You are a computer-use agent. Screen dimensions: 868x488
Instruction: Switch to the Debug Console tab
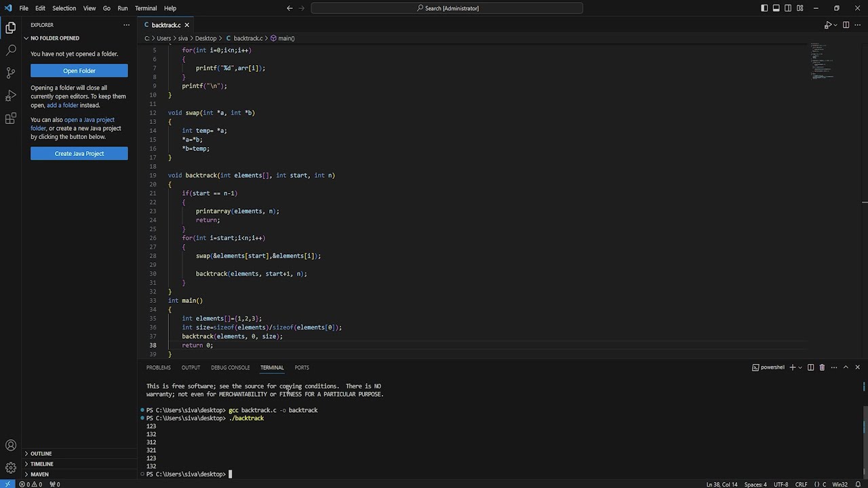(231, 367)
